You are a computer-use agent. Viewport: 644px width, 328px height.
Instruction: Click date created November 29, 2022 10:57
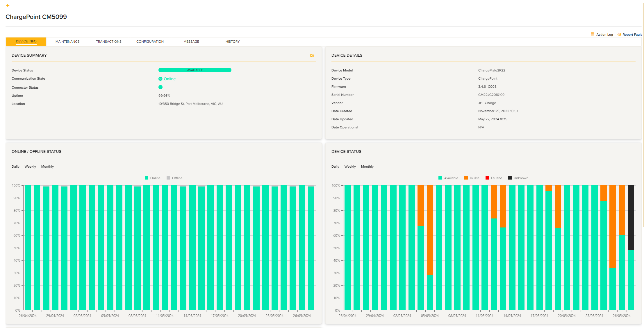[498, 111]
